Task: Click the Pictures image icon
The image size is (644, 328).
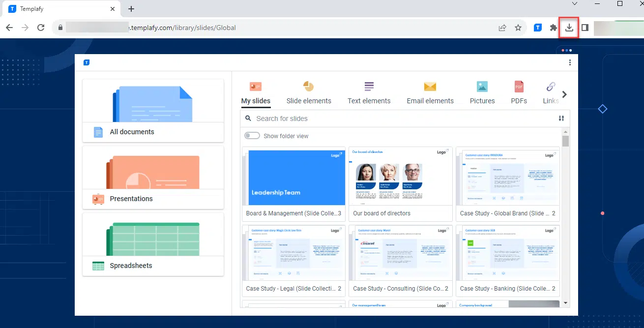Action: point(482,87)
